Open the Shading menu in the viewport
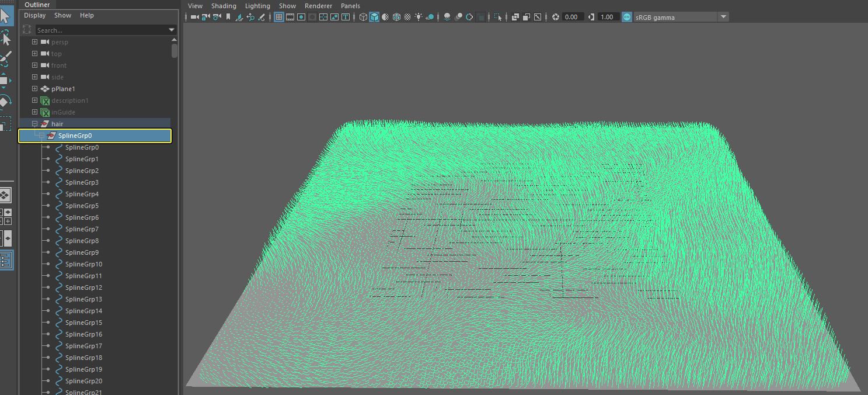 (x=224, y=6)
